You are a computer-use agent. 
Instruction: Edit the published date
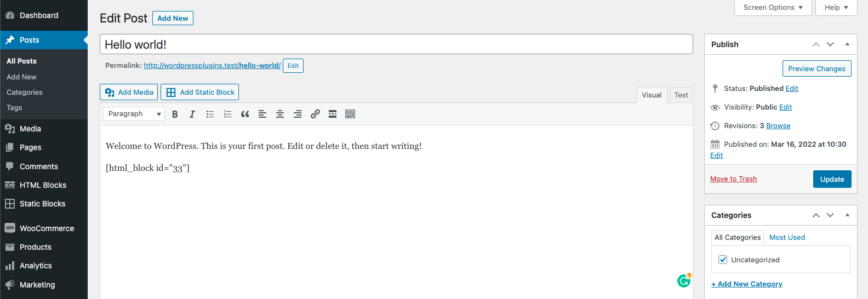(x=716, y=155)
